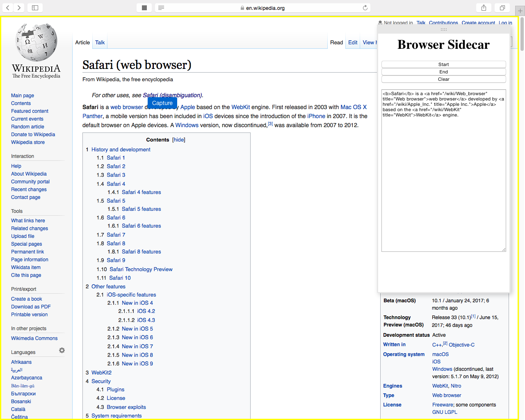Click citation footnote [3] in intro
This screenshot has height=420, width=525.
(270, 123)
